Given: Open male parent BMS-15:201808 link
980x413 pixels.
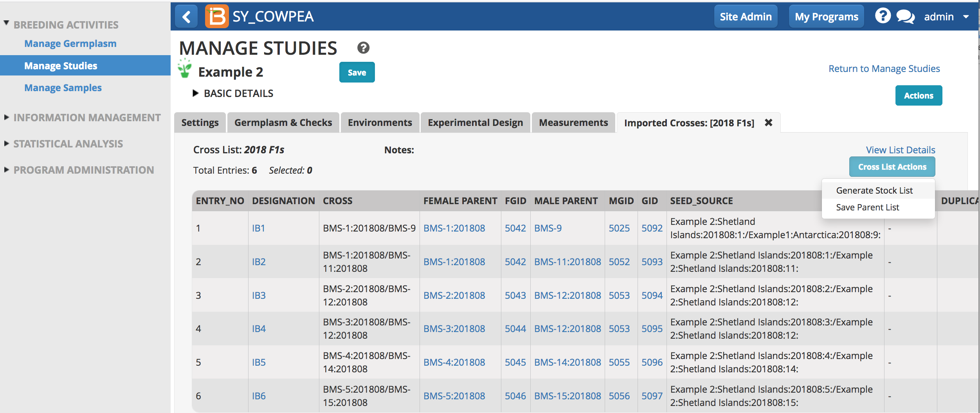Looking at the screenshot, I should 567,396.
